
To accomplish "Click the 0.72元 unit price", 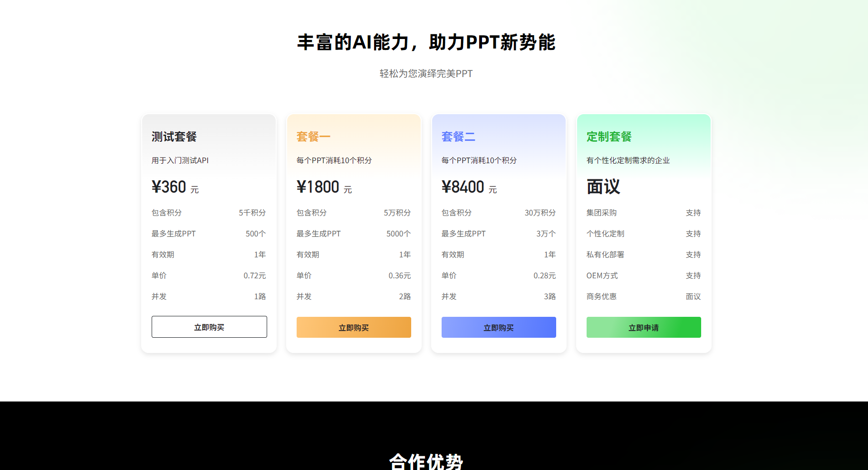I will tap(255, 275).
